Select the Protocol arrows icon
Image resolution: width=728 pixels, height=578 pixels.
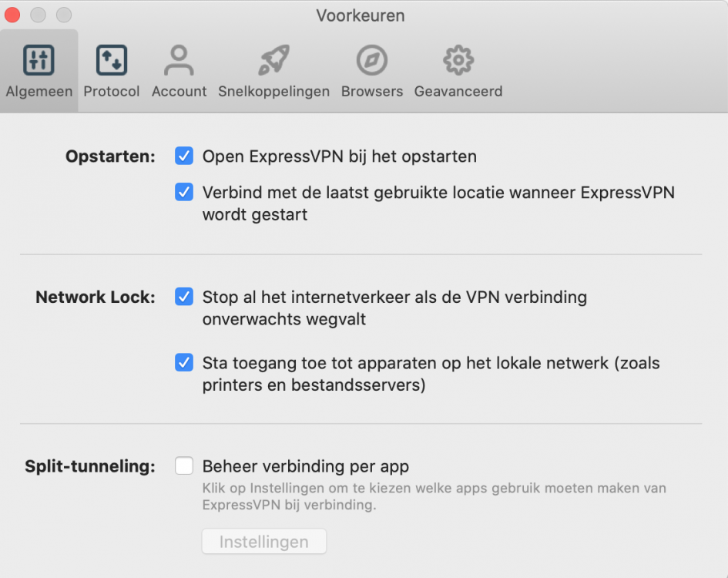111,59
